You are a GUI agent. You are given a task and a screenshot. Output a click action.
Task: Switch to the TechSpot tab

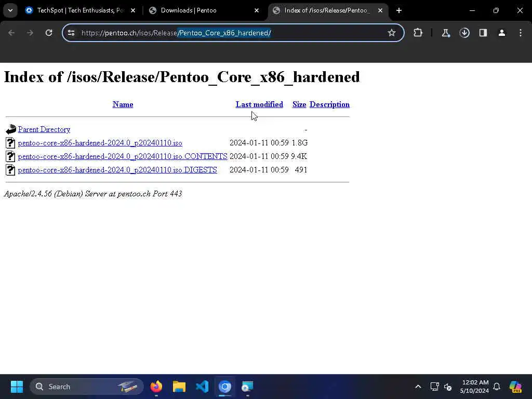tap(81, 10)
